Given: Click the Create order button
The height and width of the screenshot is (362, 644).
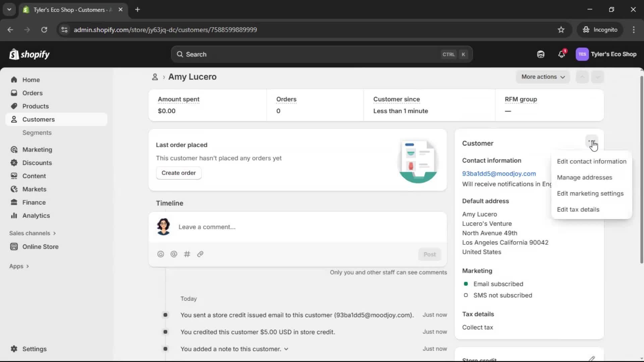Looking at the screenshot, I should (x=179, y=173).
